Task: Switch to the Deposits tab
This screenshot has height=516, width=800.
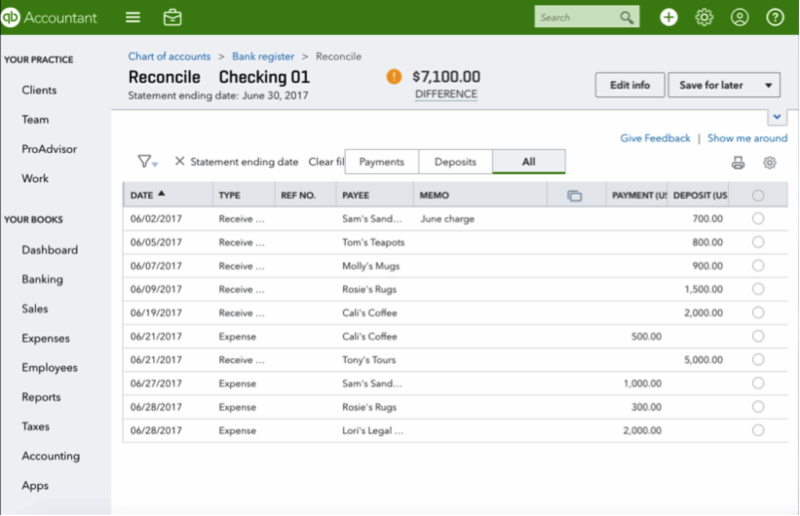Action: click(x=455, y=161)
